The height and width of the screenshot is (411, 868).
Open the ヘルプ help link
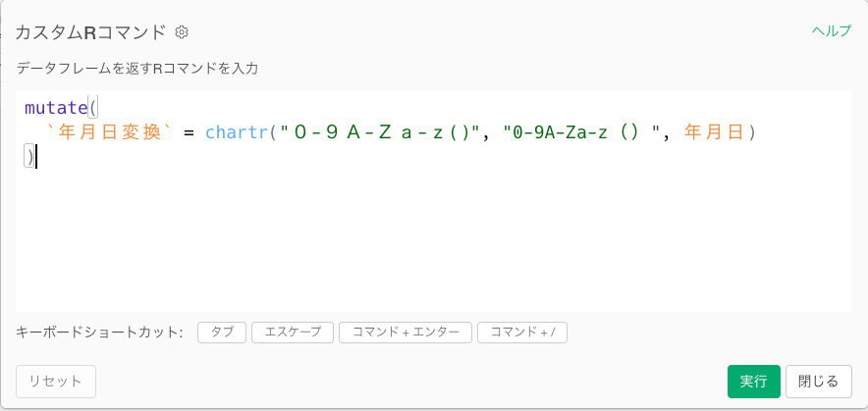coord(831,30)
